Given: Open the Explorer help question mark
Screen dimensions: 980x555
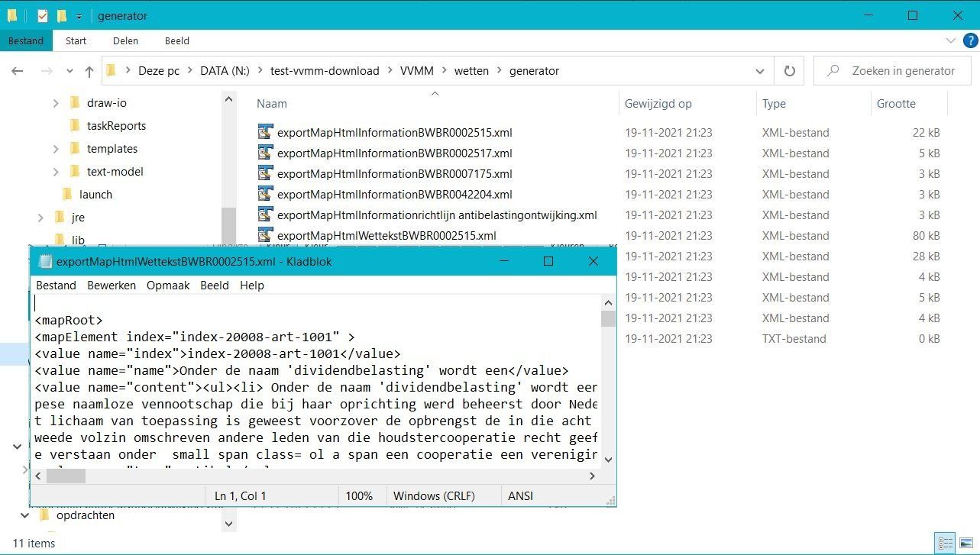Looking at the screenshot, I should pyautogui.click(x=970, y=40).
